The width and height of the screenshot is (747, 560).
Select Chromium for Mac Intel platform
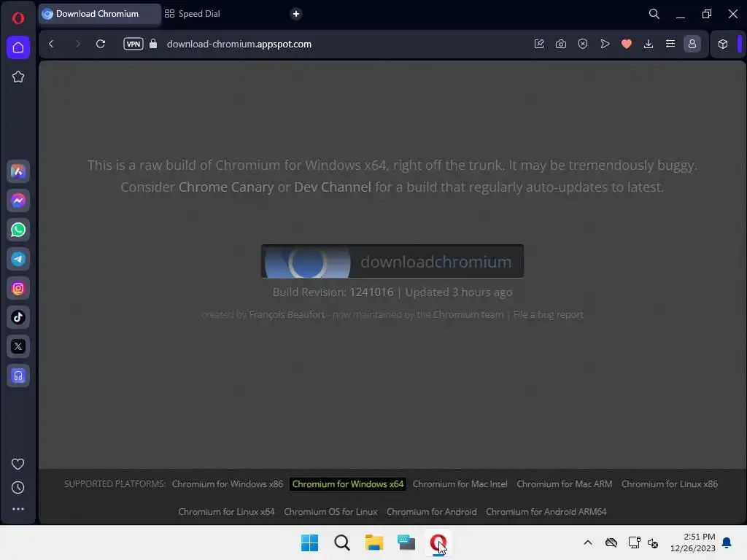460,484
